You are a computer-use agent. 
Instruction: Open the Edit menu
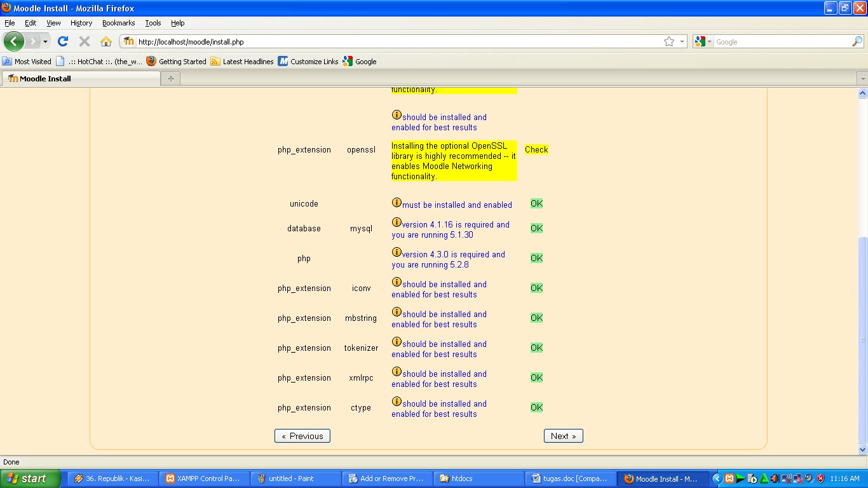31,23
